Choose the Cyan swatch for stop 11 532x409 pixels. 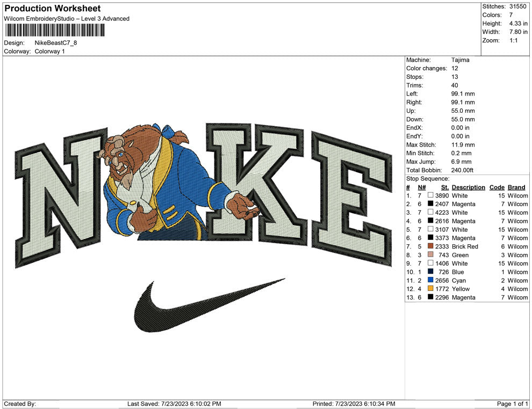[430, 280]
